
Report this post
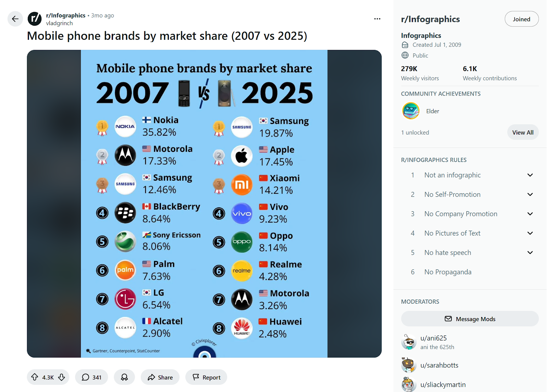point(206,377)
